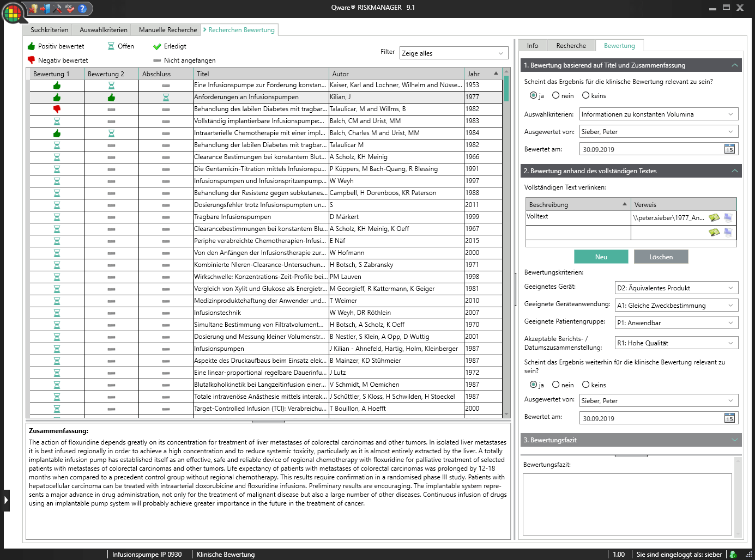This screenshot has width=755, height=560.
Task: Click the hourglass in Bewertung 2 of the 1953 row
Action: 111,86
